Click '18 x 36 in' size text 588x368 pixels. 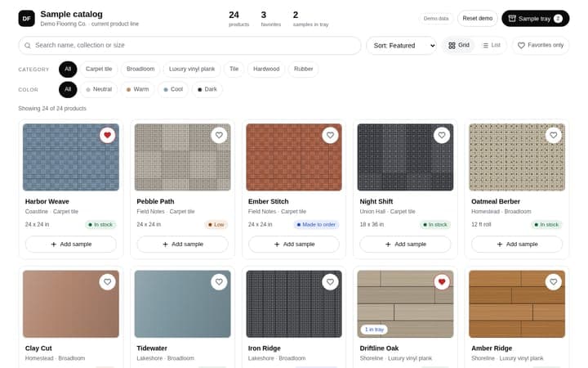click(x=372, y=225)
